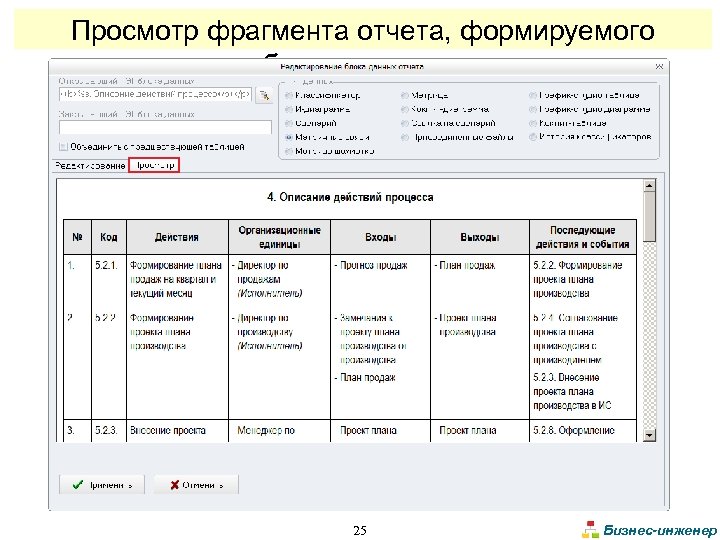This screenshot has width=720, height=540.
Task: Click the heading '4. Описание действий процесса'
Action: (350, 197)
